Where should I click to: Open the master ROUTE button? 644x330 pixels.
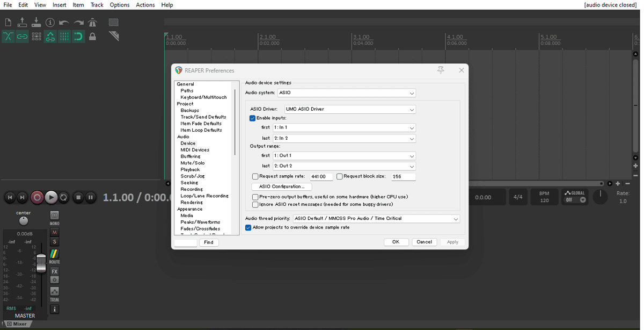pos(54,256)
